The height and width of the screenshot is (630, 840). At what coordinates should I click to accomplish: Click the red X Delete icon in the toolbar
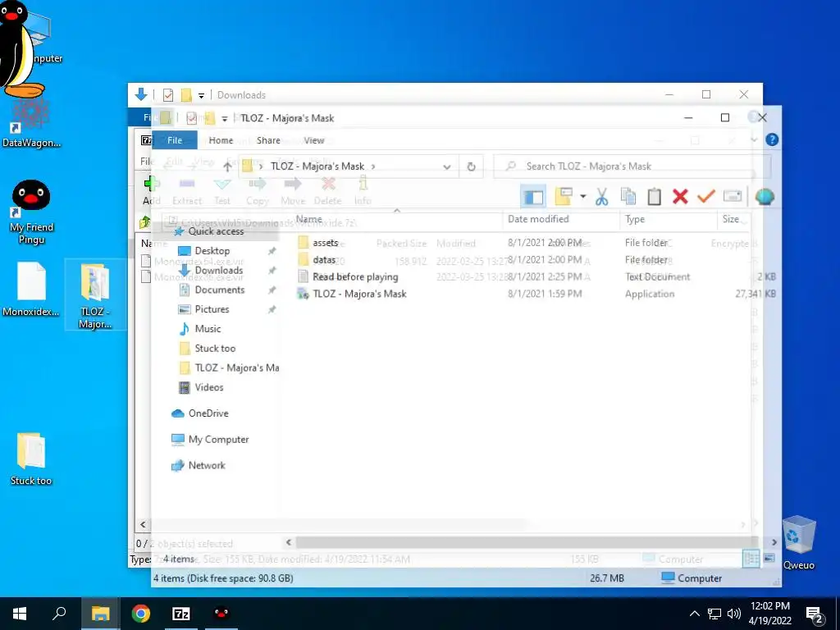[680, 197]
